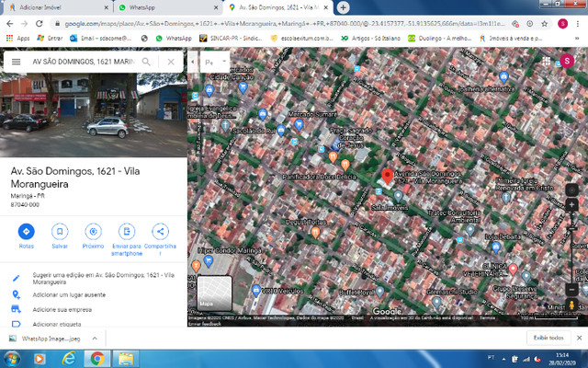
Task: Clear the Maps search with the X icon
Action: (171, 62)
